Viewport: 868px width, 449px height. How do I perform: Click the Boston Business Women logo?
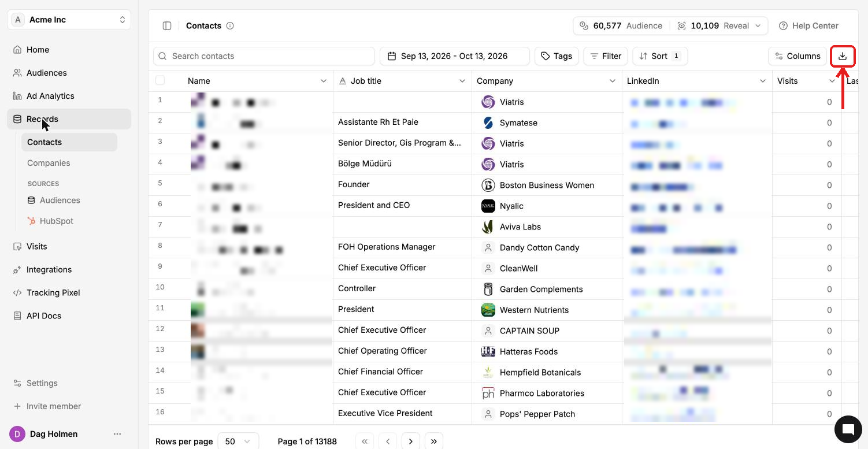tap(488, 185)
